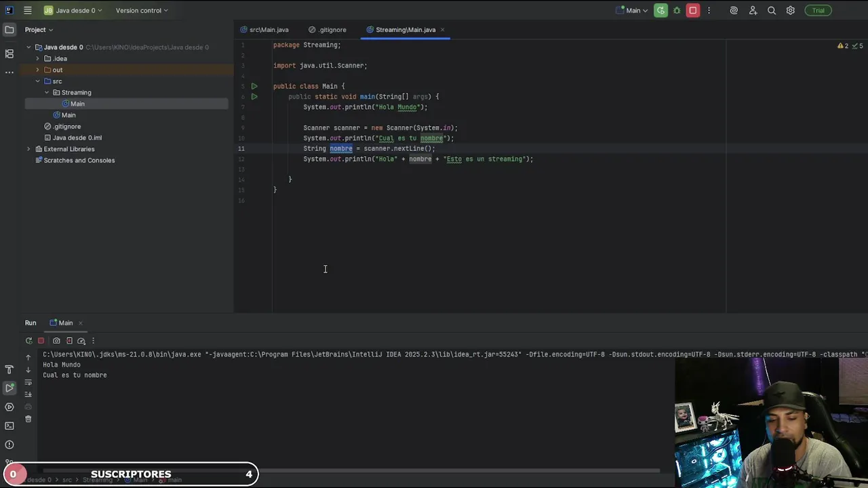Collapse the Java desde 0 root node
Viewport: 868px width, 488px height.
pyautogui.click(x=29, y=47)
